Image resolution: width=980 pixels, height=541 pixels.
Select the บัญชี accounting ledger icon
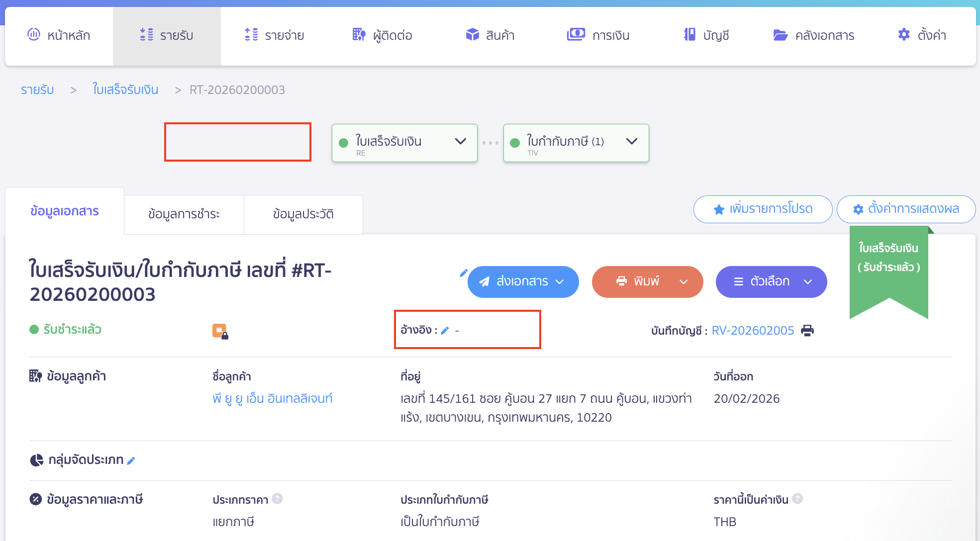(x=689, y=35)
